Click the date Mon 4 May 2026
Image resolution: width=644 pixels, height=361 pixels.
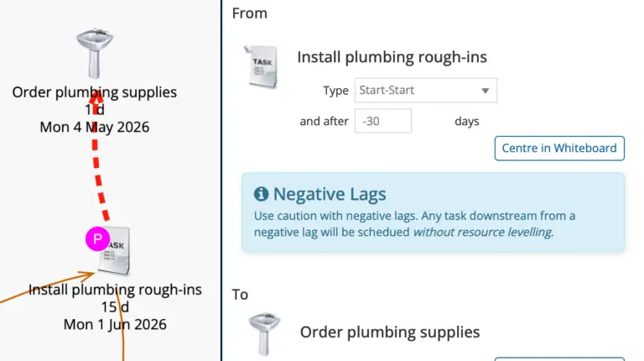pyautogui.click(x=95, y=127)
